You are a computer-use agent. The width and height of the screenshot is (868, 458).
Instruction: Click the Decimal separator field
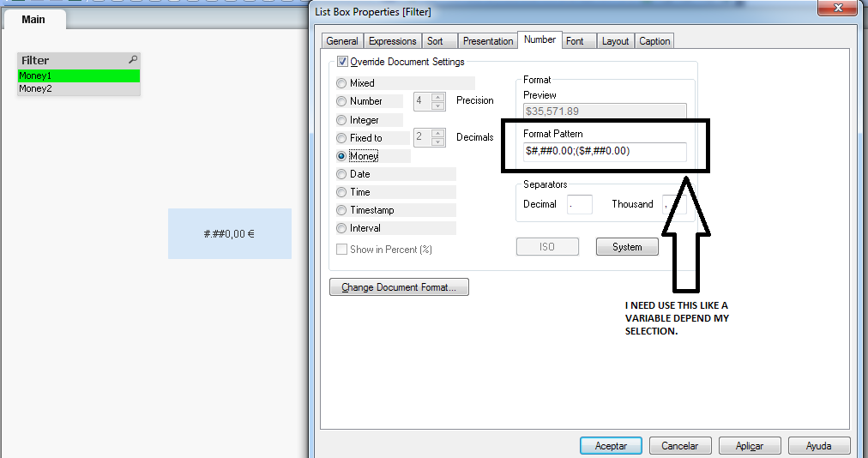pyautogui.click(x=580, y=204)
